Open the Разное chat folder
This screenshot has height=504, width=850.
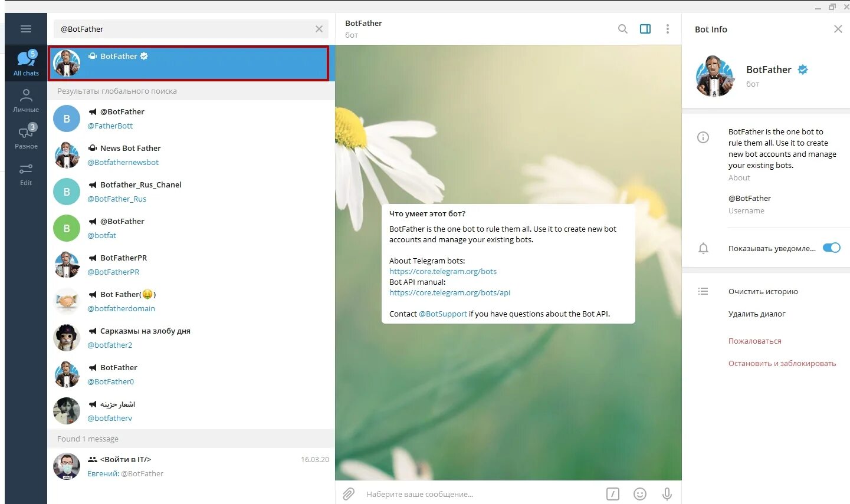tap(26, 137)
